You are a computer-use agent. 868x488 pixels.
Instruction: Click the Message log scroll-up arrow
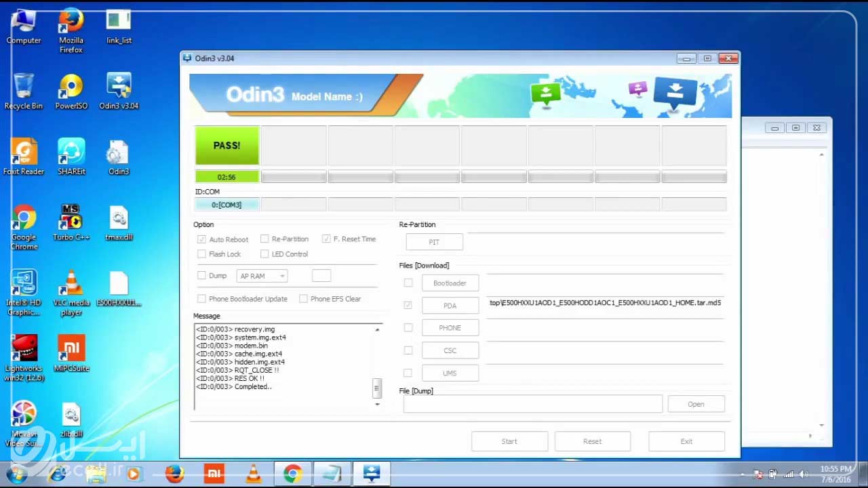[377, 329]
